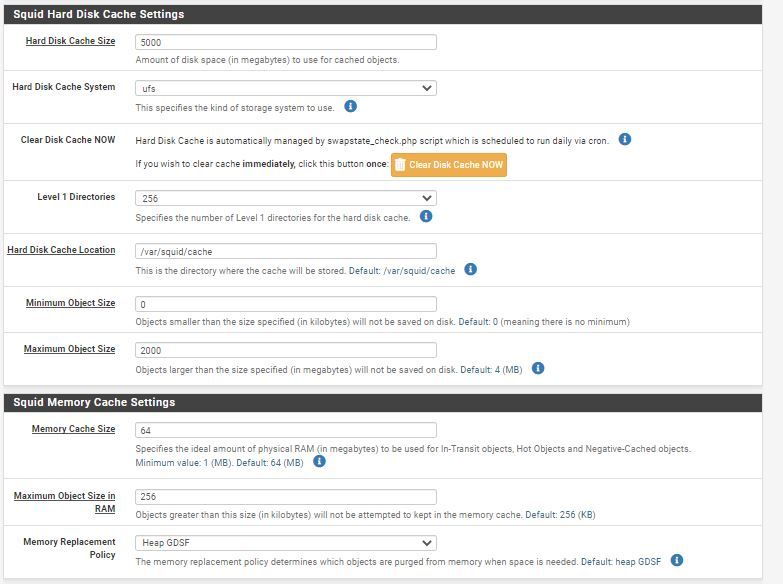This screenshot has height=584, width=783.
Task: Click 'Objects smaller than the size specified' help text
Action: click(383, 322)
